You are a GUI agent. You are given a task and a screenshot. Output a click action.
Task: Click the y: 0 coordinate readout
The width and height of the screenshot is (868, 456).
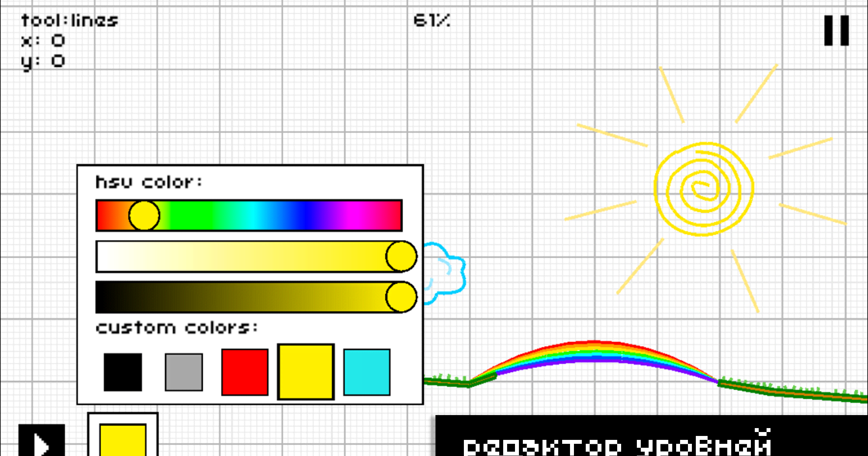tap(43, 62)
